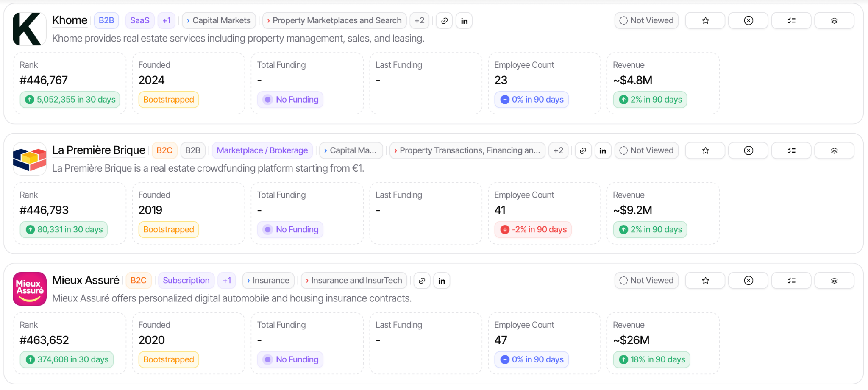Image resolution: width=868 pixels, height=390 pixels.
Task: Open Khome's LinkedIn profile icon
Action: click(x=464, y=21)
